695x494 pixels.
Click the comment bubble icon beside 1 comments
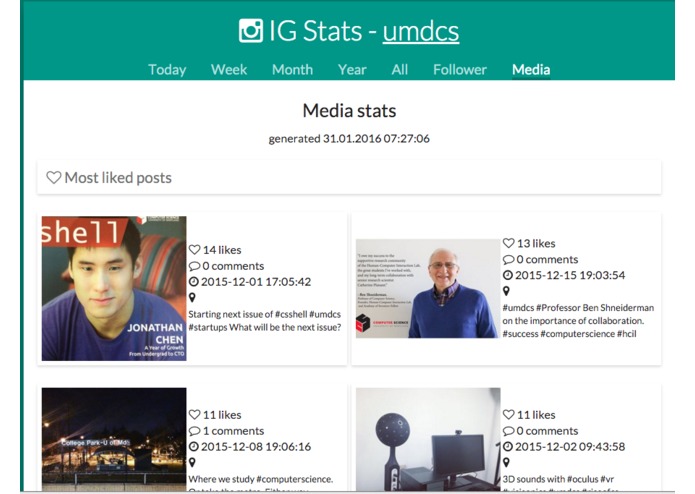pos(194,431)
